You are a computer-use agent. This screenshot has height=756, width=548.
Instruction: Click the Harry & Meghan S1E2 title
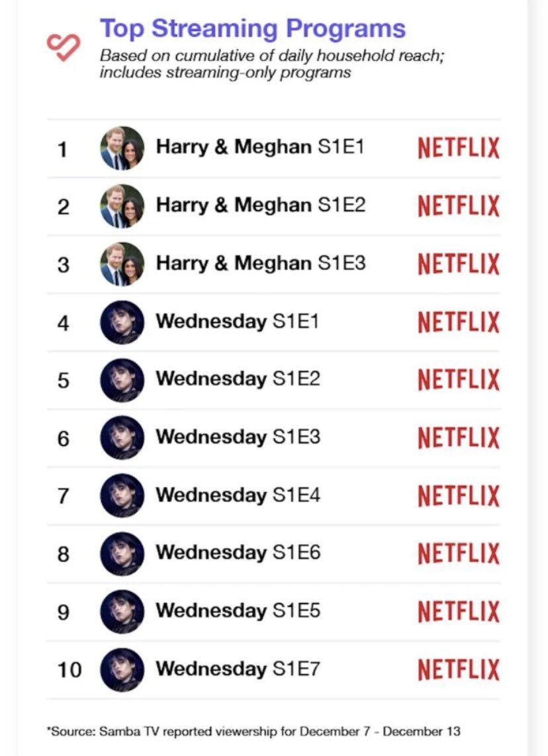click(260, 205)
